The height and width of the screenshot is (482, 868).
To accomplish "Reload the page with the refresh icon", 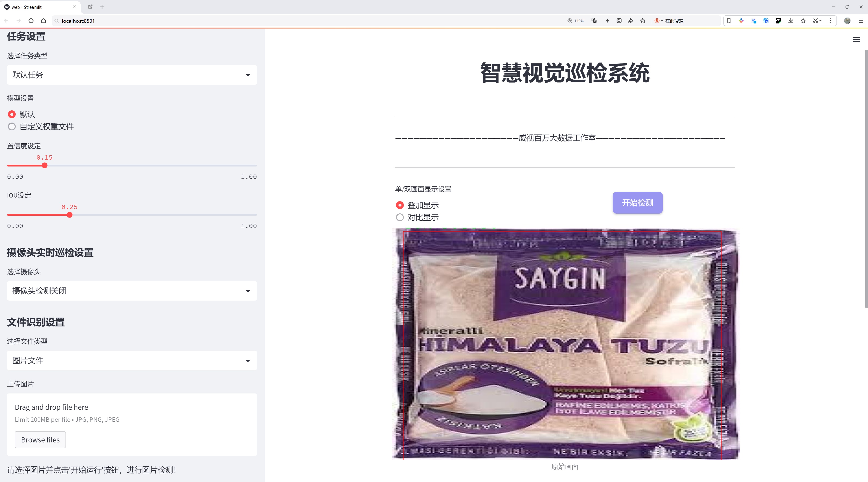I will click(31, 21).
